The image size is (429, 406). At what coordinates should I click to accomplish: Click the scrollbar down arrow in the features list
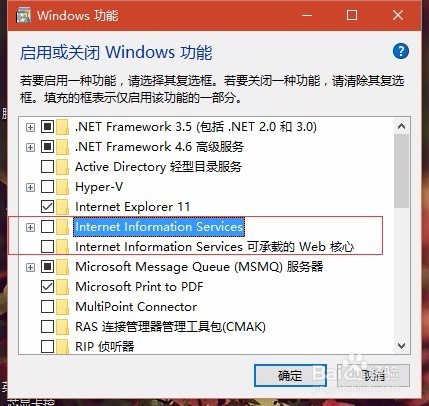click(401, 346)
